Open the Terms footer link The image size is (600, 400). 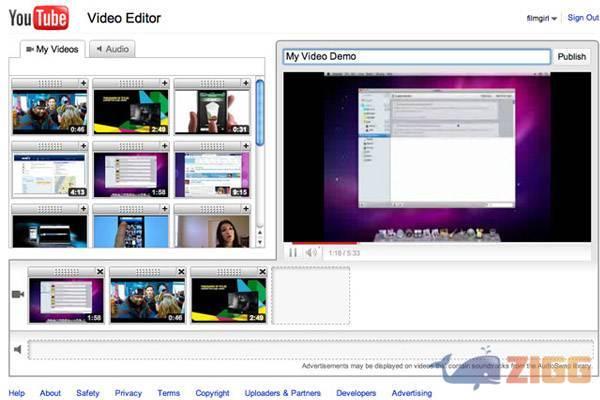click(x=169, y=393)
